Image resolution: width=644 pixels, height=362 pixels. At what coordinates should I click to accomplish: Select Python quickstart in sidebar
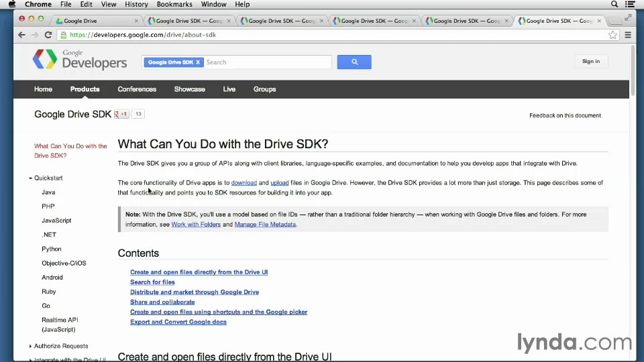coord(52,249)
